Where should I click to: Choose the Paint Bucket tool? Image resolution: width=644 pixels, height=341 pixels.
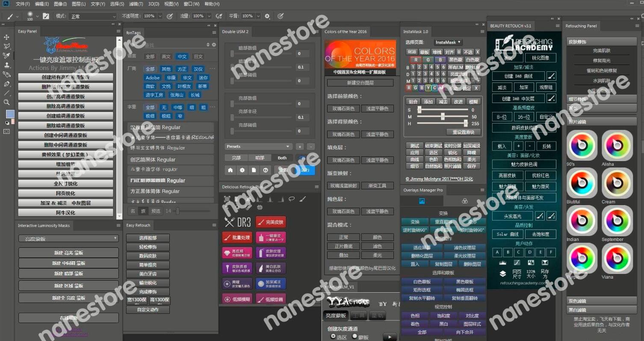pyautogui.click(x=6, y=74)
